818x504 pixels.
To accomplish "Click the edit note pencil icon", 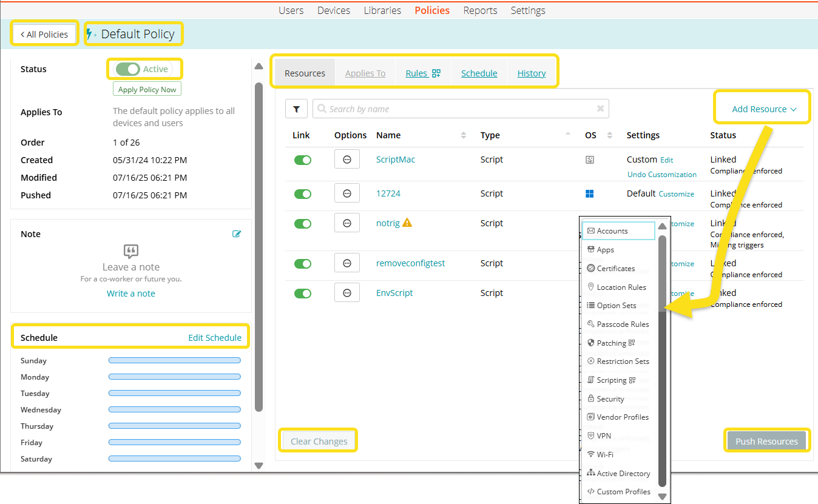I will point(237,234).
